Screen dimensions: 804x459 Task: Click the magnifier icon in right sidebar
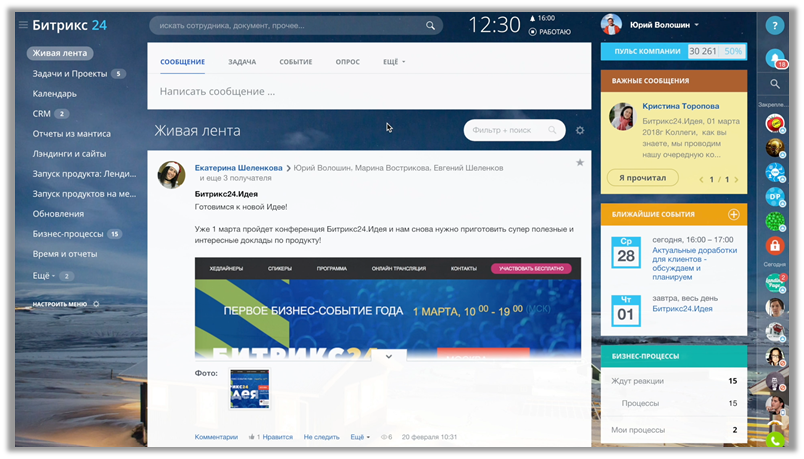[x=775, y=85]
